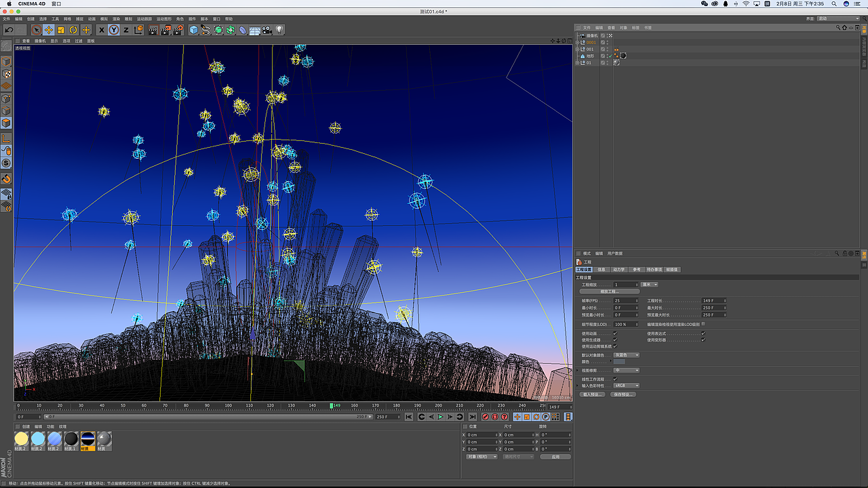The height and width of the screenshot is (488, 868).
Task: Toggle the Z axis lock
Action: coord(125,30)
